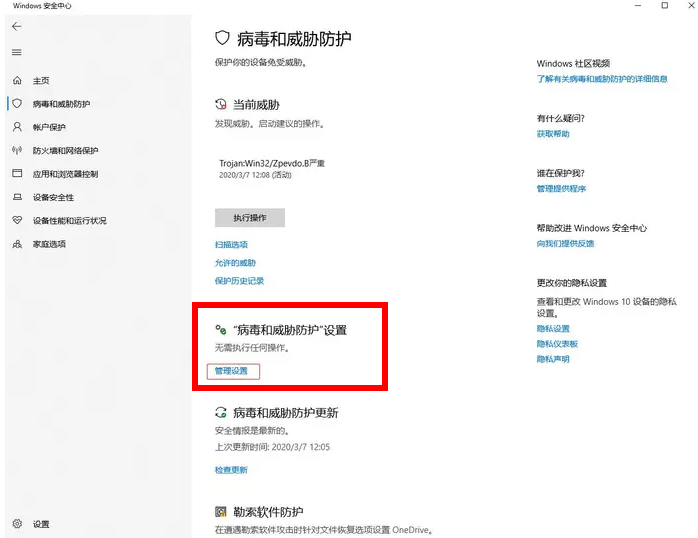Click the 勒索软件防护 icon
Viewport: 698px width, 538px height.
[221, 512]
